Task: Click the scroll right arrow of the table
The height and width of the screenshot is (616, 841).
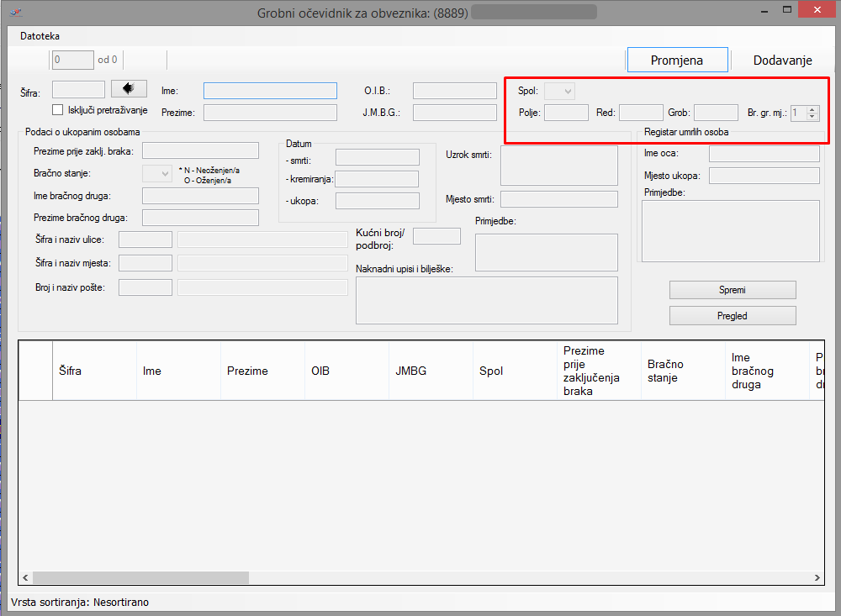Action: pos(817,578)
